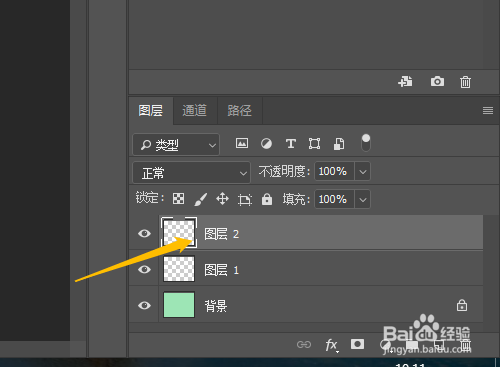Click the add layer mask icon
Image resolution: width=500 pixels, height=367 pixels.
pos(357,344)
